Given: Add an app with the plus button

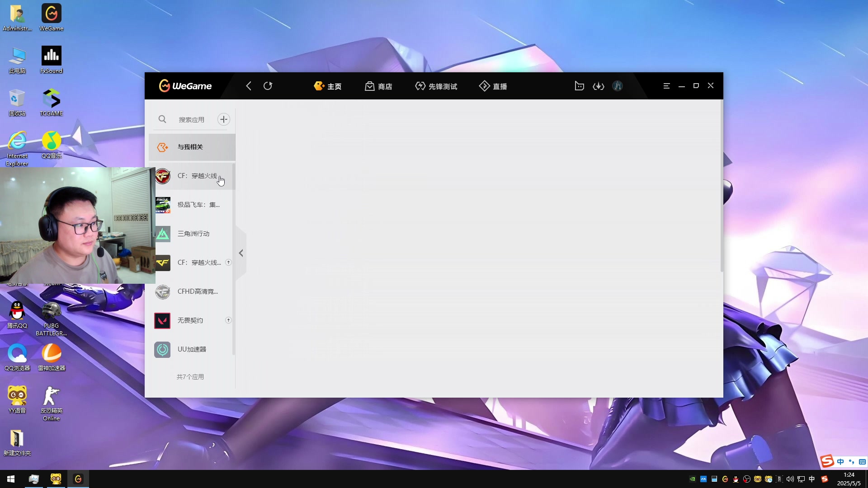Looking at the screenshot, I should click(224, 119).
